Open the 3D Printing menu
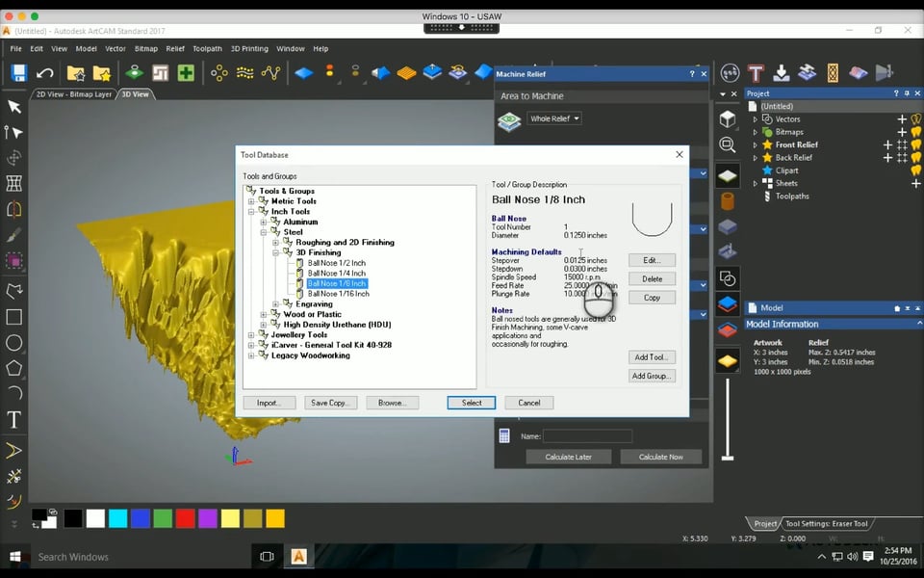 coord(249,49)
